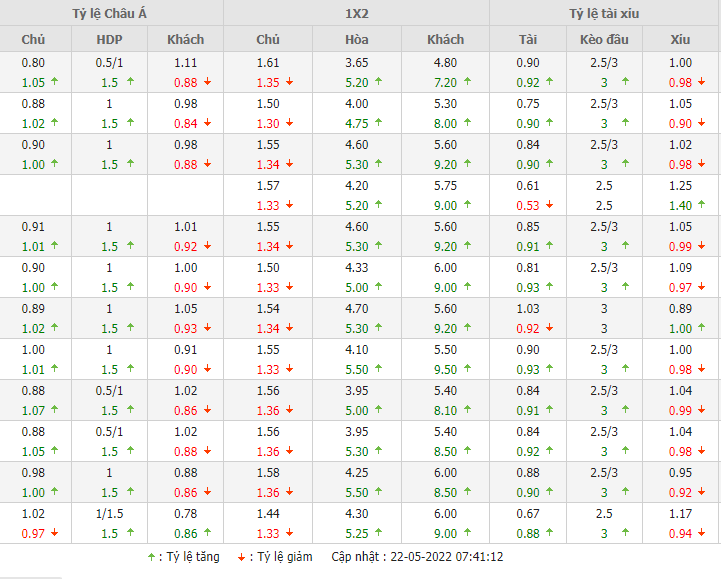Click the green arrow in the Tỷ lệ tăng legend
The height and width of the screenshot is (579, 721).
point(151,557)
